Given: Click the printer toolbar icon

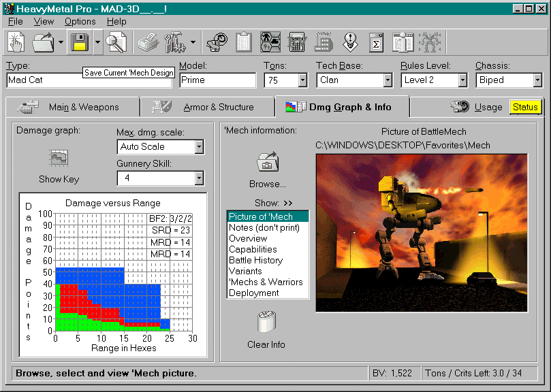Looking at the screenshot, I should [x=148, y=42].
